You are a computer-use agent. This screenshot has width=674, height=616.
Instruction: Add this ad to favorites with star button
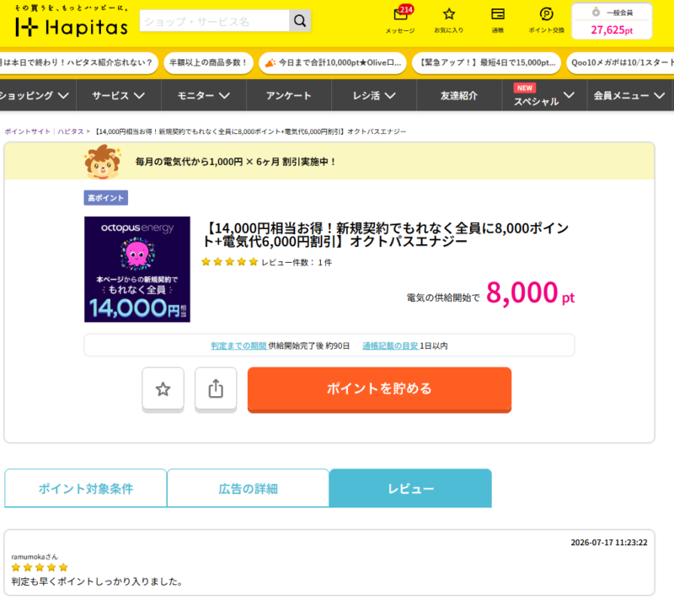163,389
